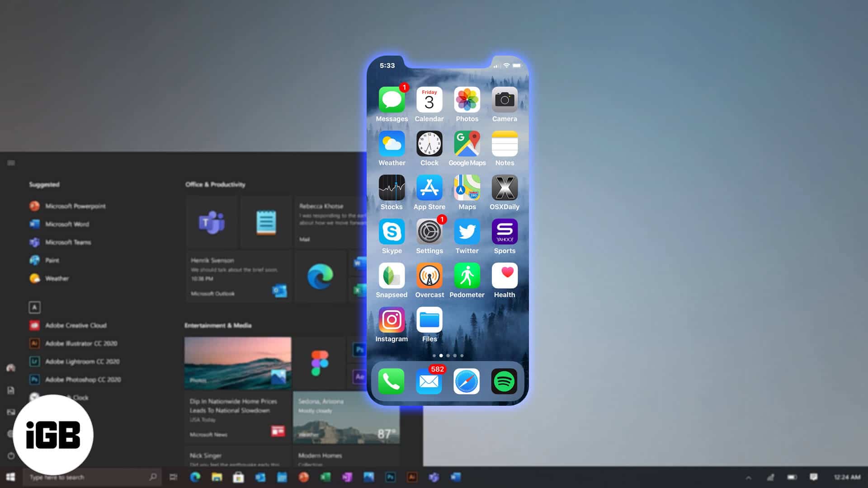Open the Microsoft Outlook mail tile
The image size is (868, 488).
pyautogui.click(x=238, y=276)
